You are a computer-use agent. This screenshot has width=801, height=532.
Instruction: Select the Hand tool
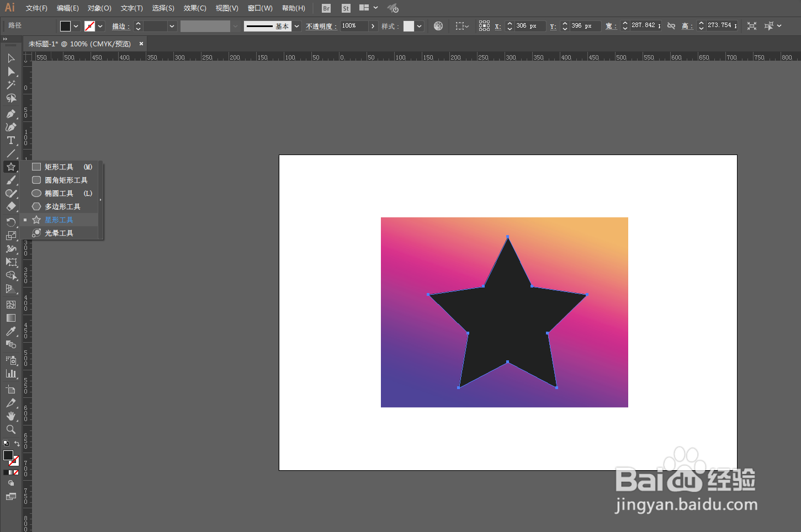pos(10,416)
